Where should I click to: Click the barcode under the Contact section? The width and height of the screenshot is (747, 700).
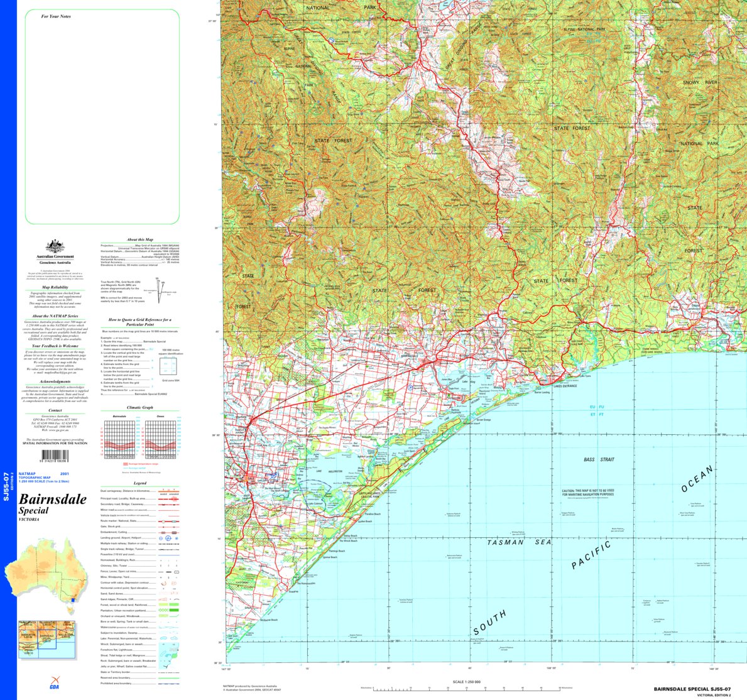55,456
